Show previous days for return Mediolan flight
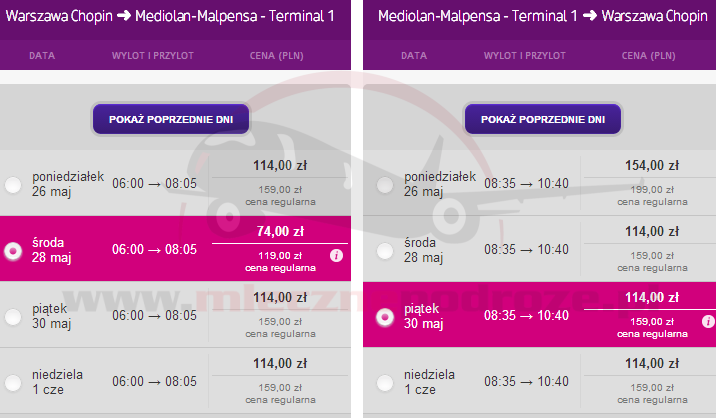This screenshot has width=716, height=418. [543, 119]
